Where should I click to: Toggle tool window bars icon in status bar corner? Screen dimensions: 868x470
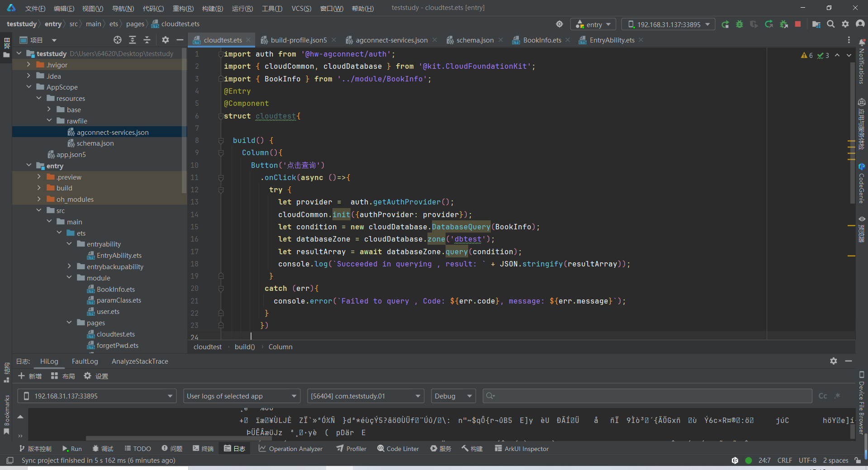tap(9, 460)
